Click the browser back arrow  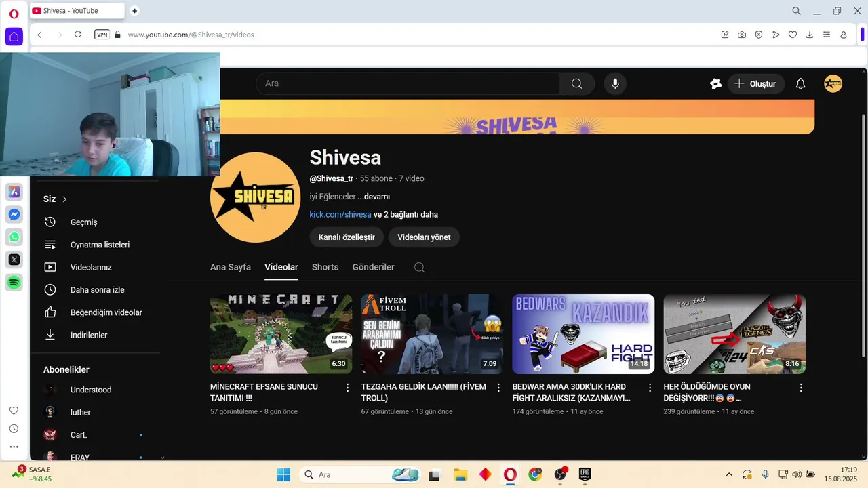pyautogui.click(x=39, y=35)
